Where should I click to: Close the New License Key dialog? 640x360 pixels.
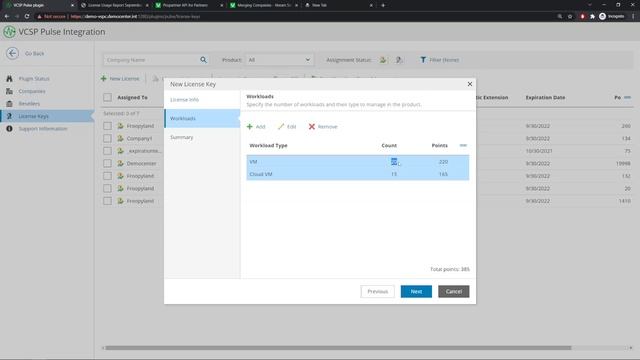point(469,84)
